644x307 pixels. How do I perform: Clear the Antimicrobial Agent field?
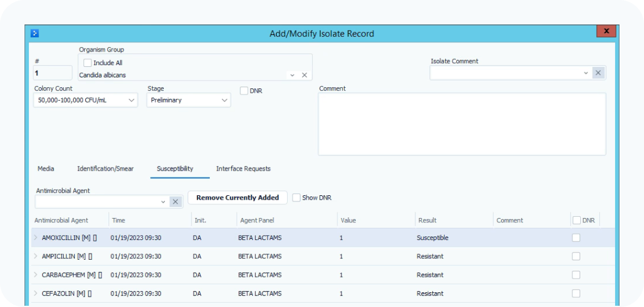pos(175,201)
